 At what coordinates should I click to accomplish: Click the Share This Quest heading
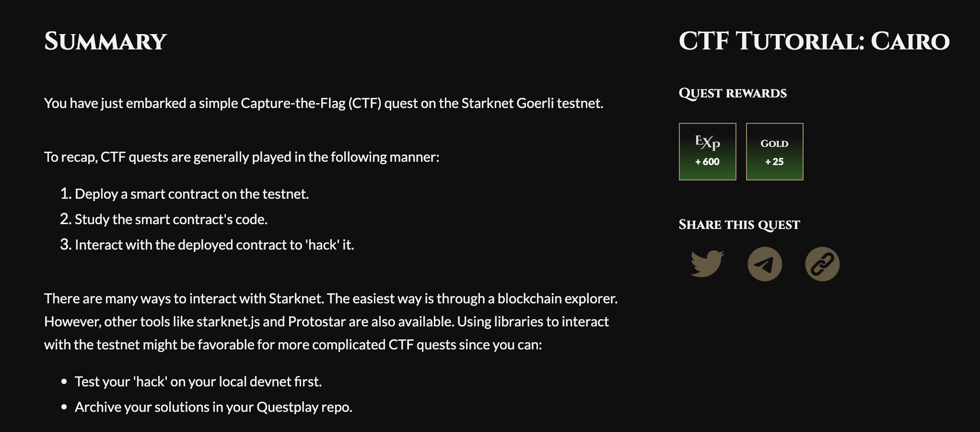pos(739,225)
